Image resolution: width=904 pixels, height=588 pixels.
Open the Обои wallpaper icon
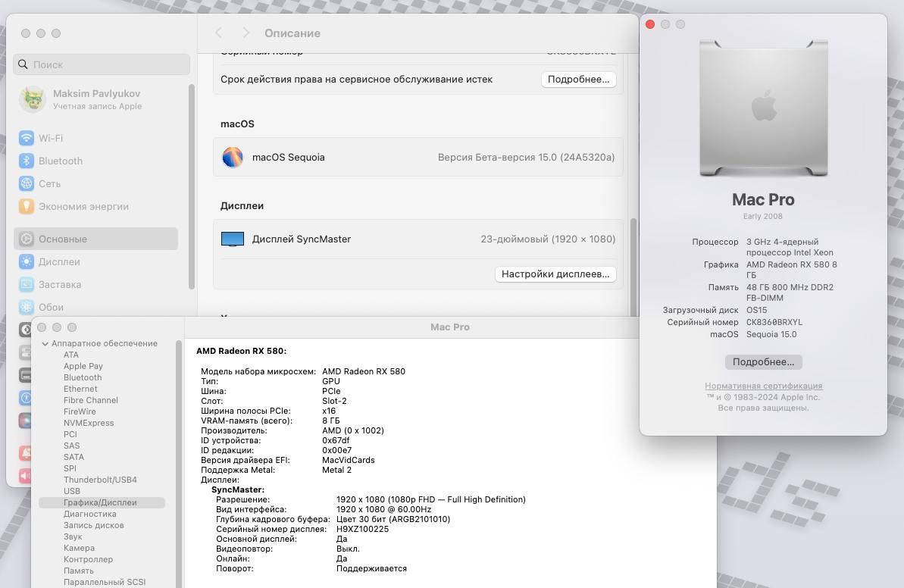(27, 307)
